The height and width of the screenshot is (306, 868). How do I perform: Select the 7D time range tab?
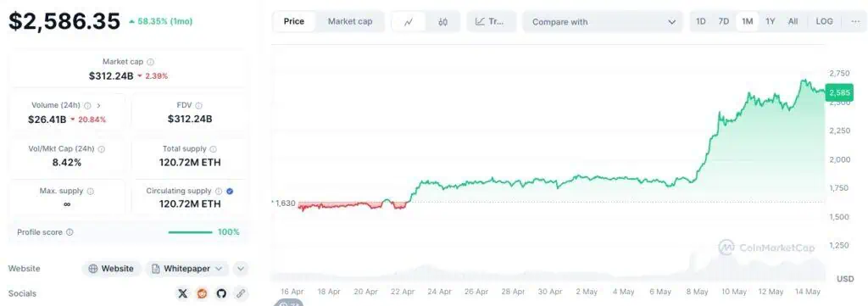coord(724,21)
